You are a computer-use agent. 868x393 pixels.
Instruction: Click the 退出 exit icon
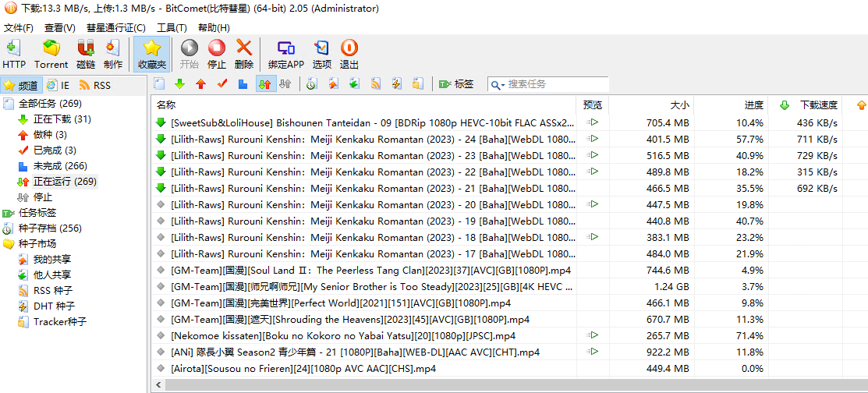coord(349,54)
